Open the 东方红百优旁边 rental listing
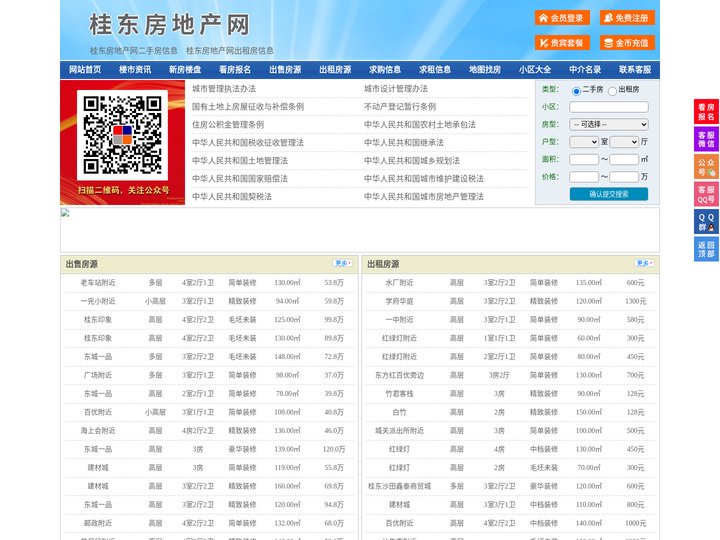720x540 pixels. 399,375
